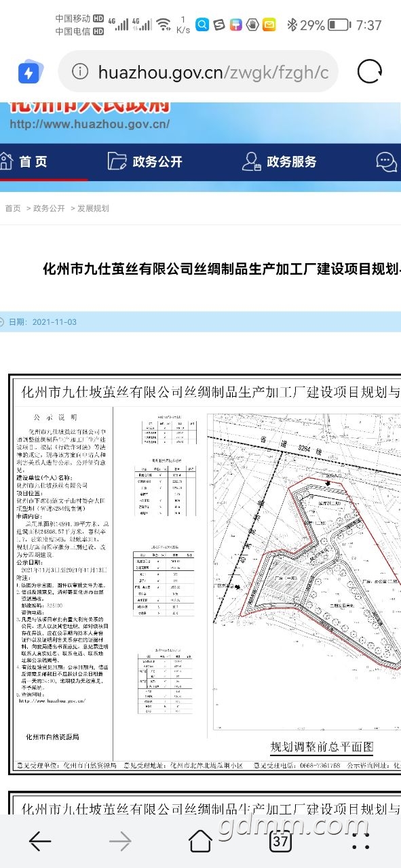Reload the page with refresh icon

point(369,72)
